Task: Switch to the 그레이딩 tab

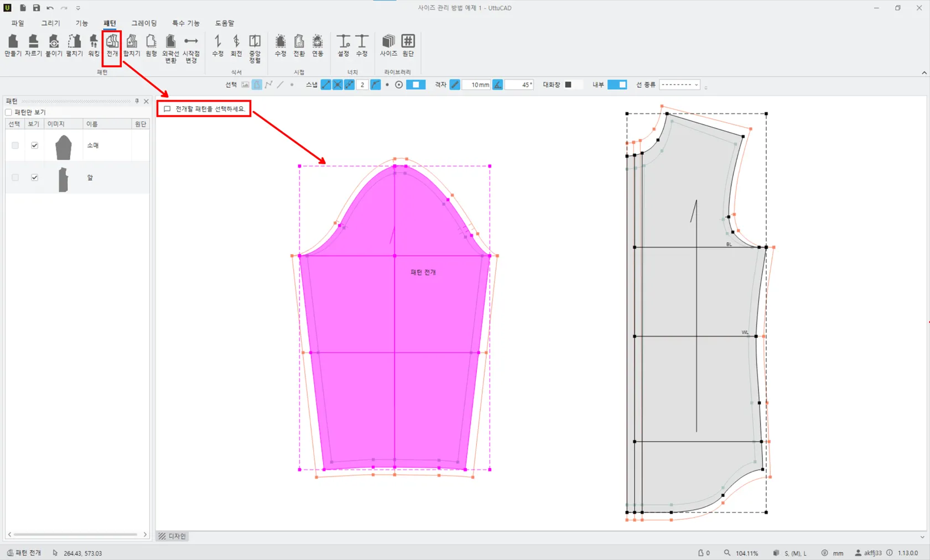Action: tap(144, 23)
